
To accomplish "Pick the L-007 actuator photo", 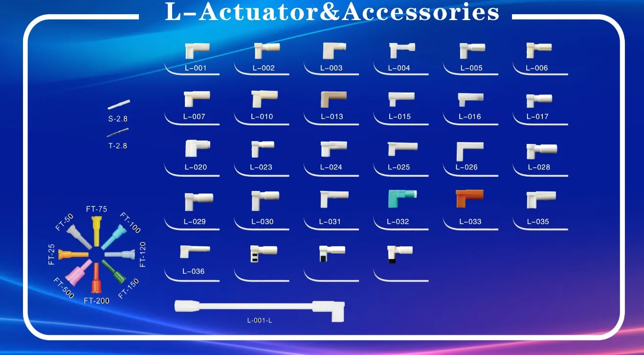I will coord(197,98).
